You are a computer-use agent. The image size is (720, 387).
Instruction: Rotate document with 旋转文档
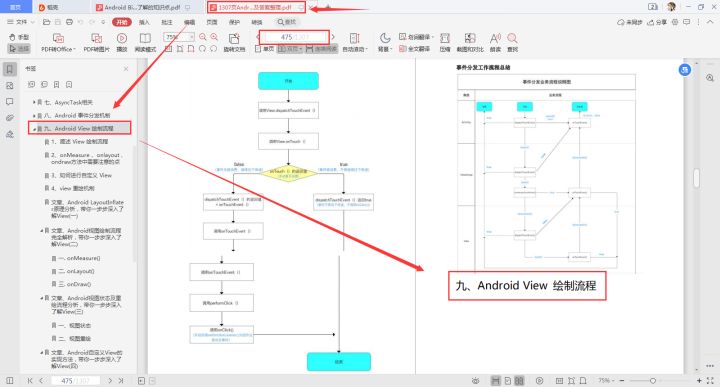click(x=234, y=43)
